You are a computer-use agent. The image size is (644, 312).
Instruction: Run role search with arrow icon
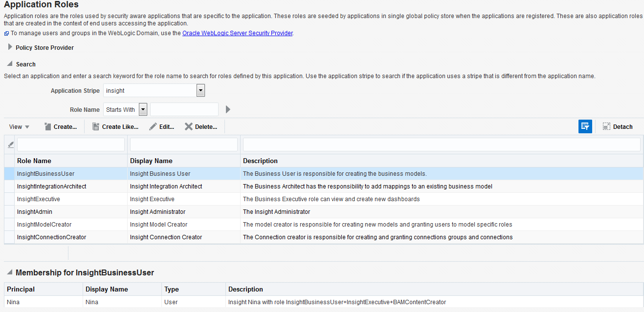pyautogui.click(x=228, y=109)
